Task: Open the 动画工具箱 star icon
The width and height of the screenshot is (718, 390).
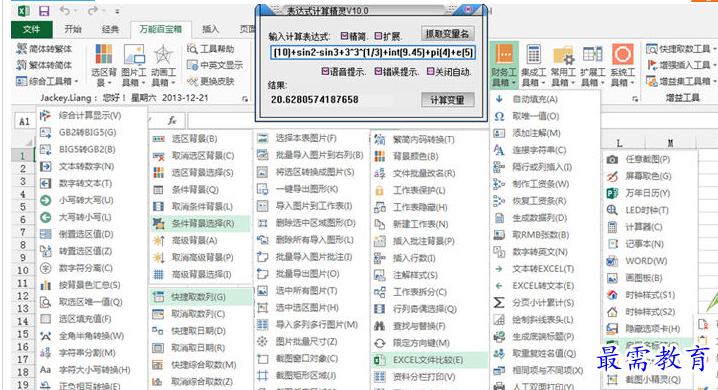Action: coord(163,54)
